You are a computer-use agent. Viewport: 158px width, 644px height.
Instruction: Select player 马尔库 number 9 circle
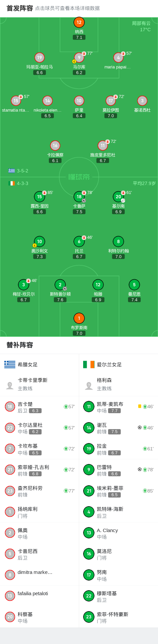(79, 57)
